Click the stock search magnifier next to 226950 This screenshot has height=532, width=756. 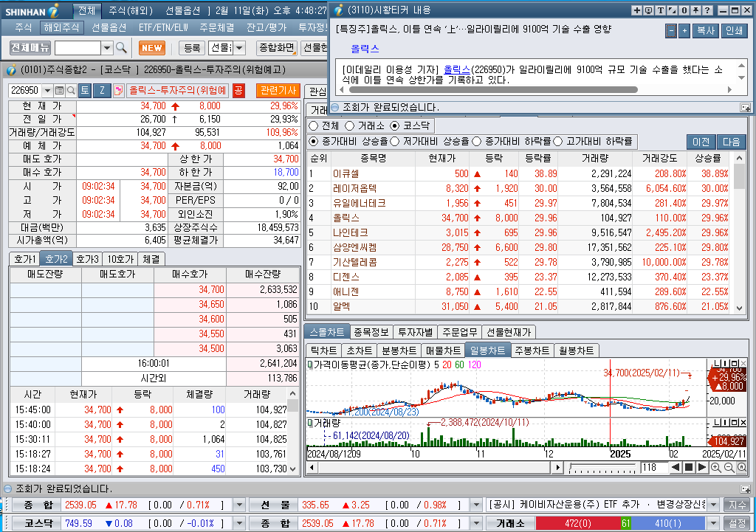click(x=71, y=91)
